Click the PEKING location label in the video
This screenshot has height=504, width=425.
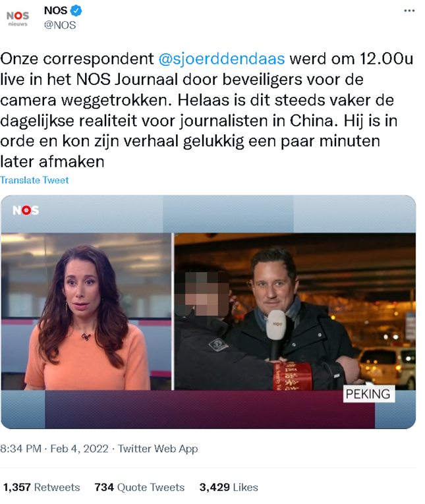point(369,394)
